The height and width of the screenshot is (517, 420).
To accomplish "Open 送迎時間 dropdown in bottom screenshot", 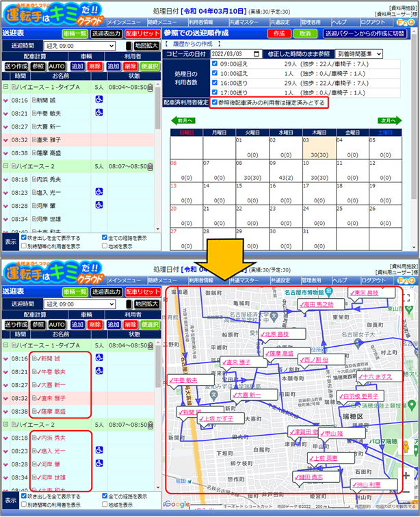I will click(x=79, y=304).
